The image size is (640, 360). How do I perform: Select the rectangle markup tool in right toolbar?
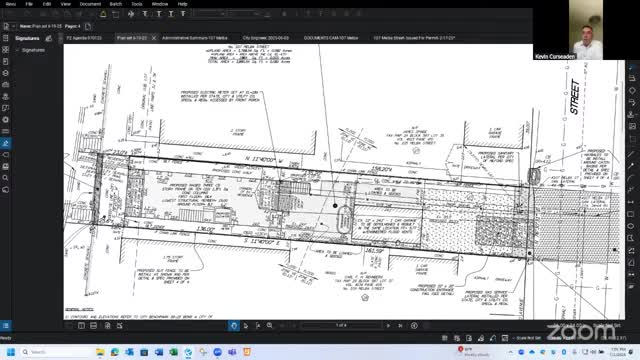click(x=631, y=214)
